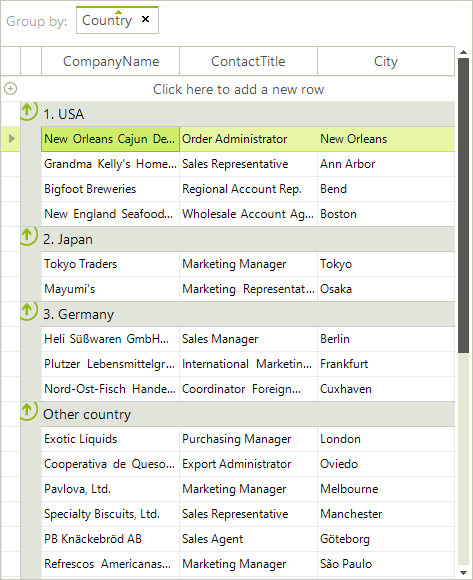Image resolution: width=473 pixels, height=580 pixels.
Task: Select the Tokyo Traders cell
Action: coord(110,264)
